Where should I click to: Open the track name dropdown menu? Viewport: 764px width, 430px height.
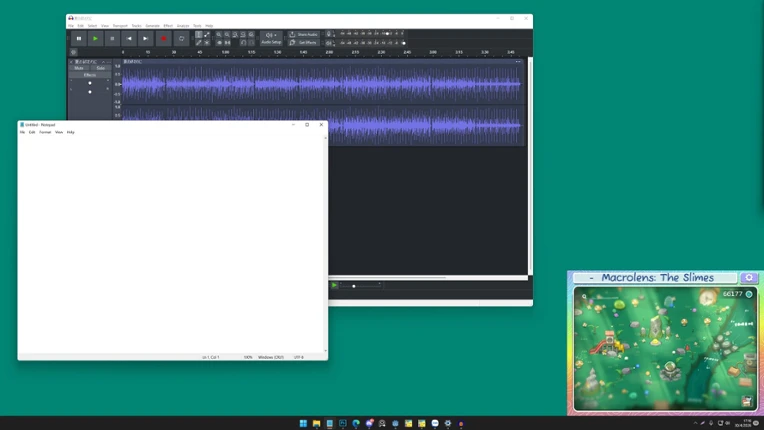click(x=86, y=62)
